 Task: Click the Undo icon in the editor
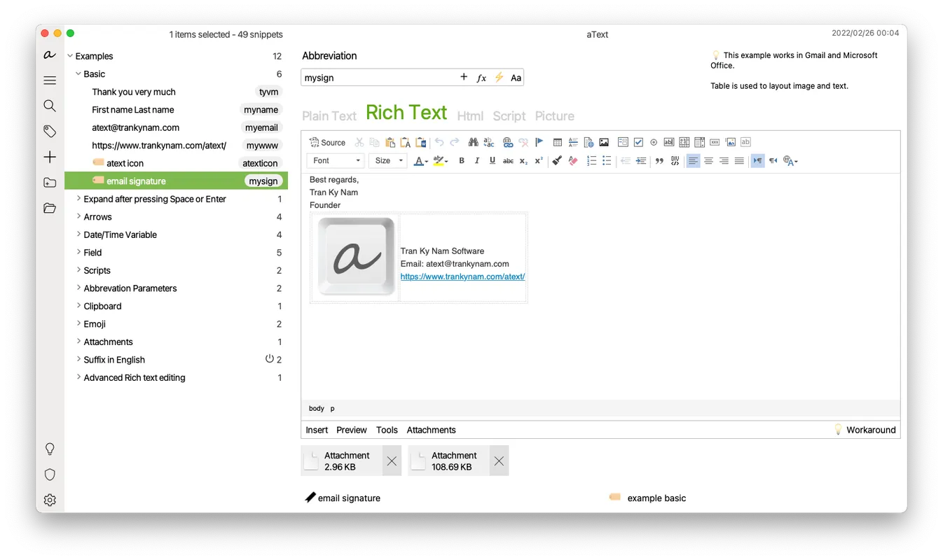coord(439,142)
